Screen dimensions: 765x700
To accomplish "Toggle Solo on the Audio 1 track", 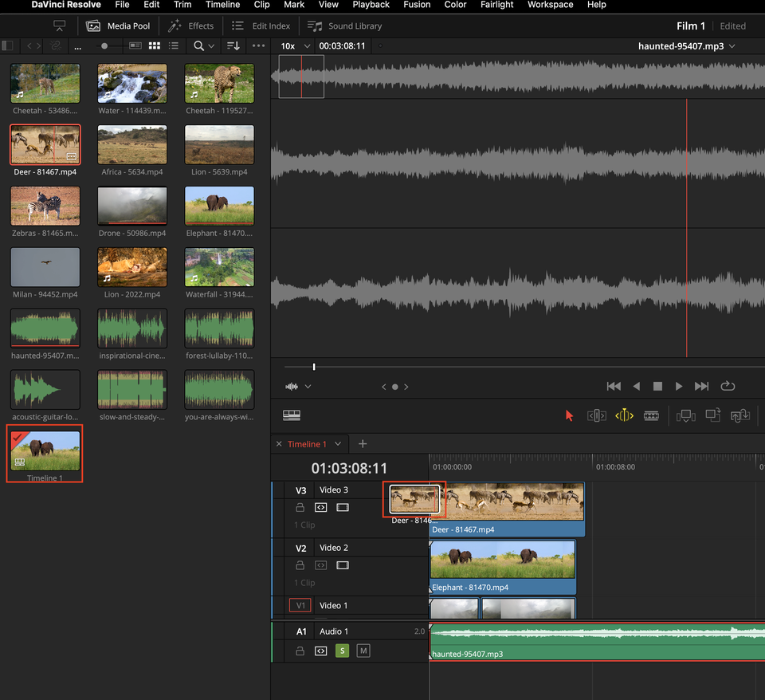I will 342,651.
